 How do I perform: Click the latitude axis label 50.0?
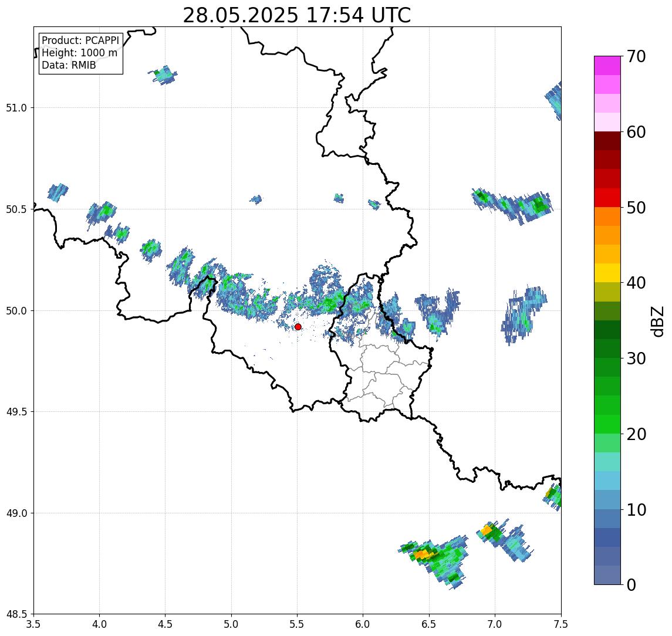(x=16, y=310)
